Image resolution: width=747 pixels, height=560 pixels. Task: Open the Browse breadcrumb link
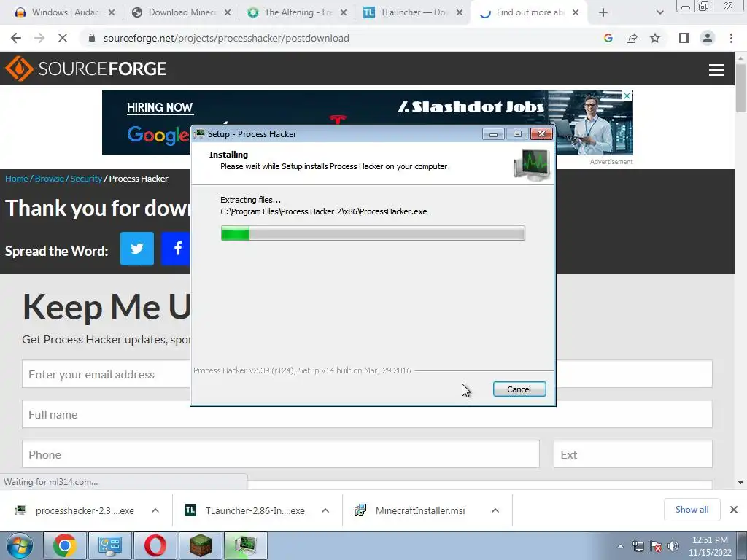[x=49, y=179]
